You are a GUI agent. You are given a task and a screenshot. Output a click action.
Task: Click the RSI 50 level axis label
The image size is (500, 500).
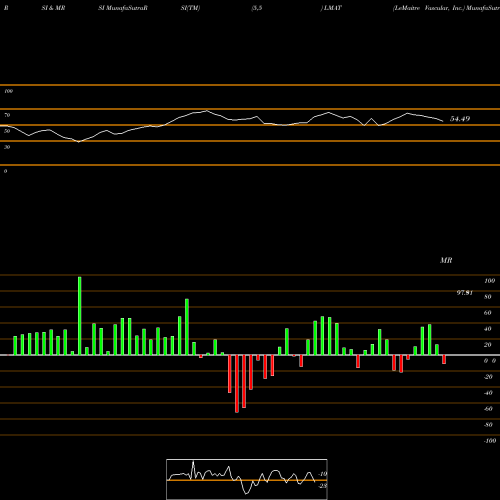(7, 131)
